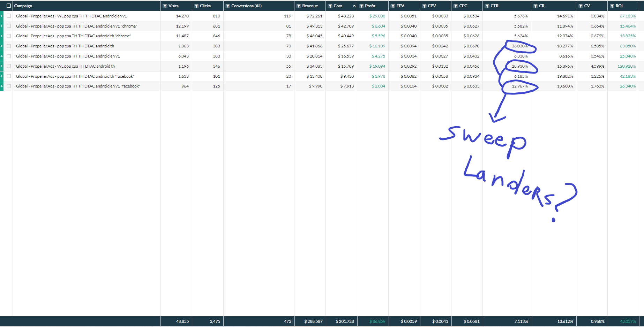Click the ROI column filter icon
The height and width of the screenshot is (327, 644).
[612, 6]
